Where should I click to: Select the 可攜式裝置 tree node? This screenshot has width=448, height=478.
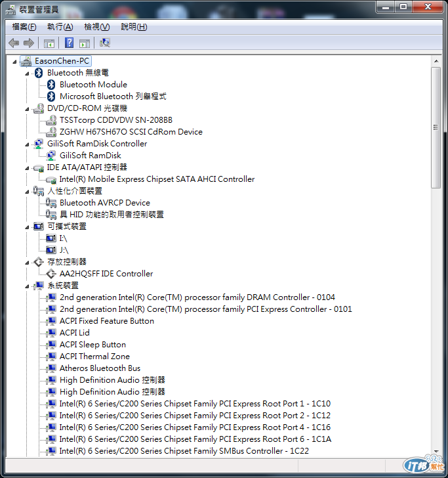point(67,227)
